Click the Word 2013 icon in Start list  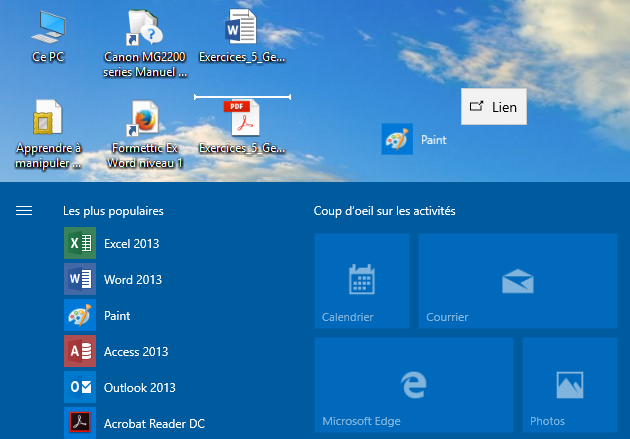[x=80, y=279]
